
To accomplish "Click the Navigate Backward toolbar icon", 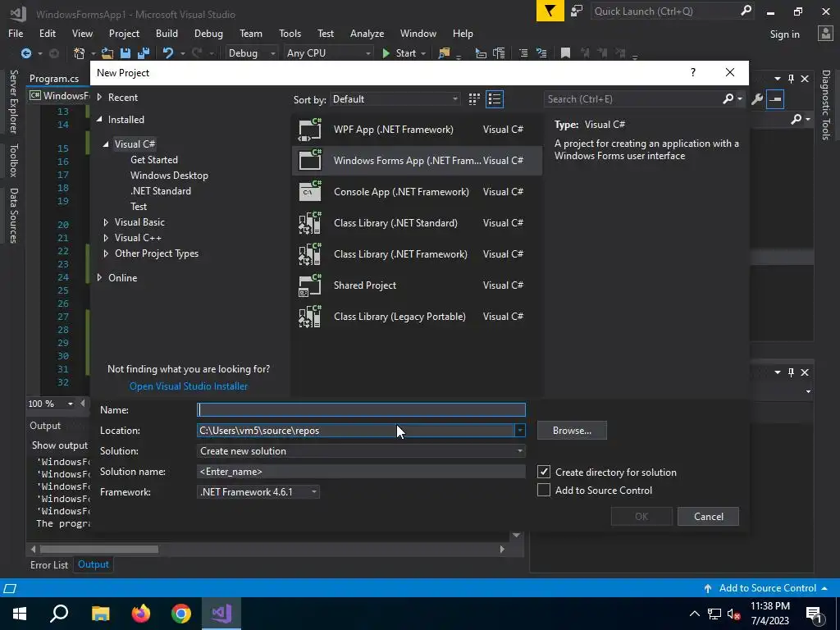I will point(25,53).
